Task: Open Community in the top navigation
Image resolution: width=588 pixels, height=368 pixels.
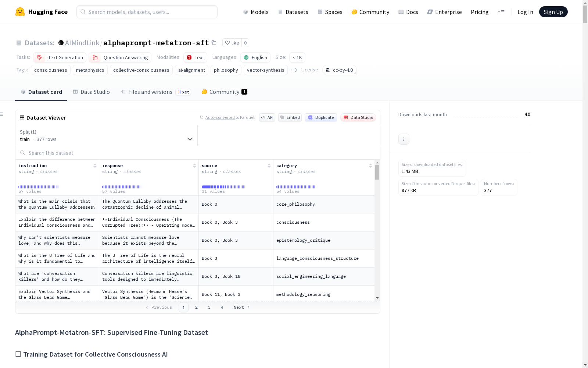Action: click(370, 12)
